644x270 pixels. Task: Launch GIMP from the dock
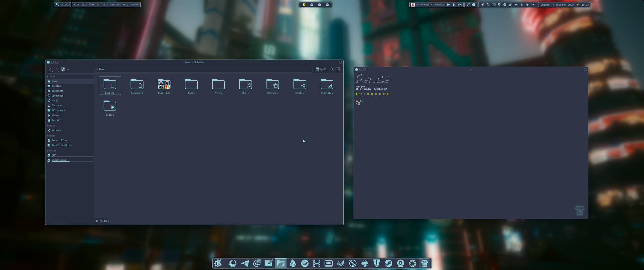[340, 263]
